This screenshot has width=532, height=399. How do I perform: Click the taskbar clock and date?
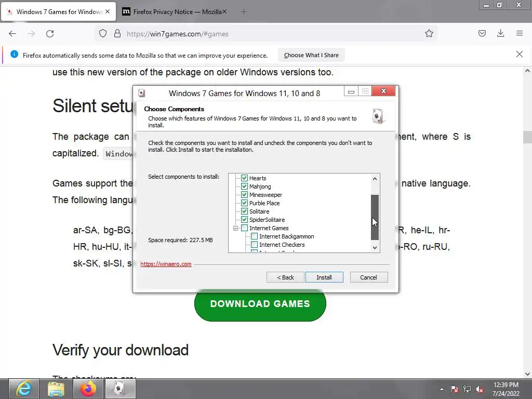point(506,389)
